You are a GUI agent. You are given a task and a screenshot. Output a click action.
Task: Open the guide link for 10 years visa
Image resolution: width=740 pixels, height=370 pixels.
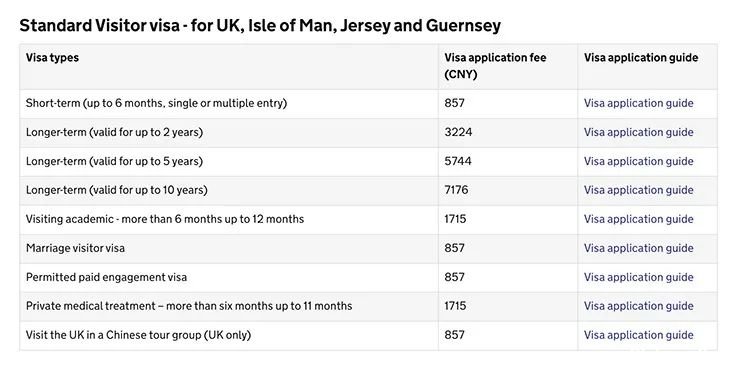click(x=639, y=190)
